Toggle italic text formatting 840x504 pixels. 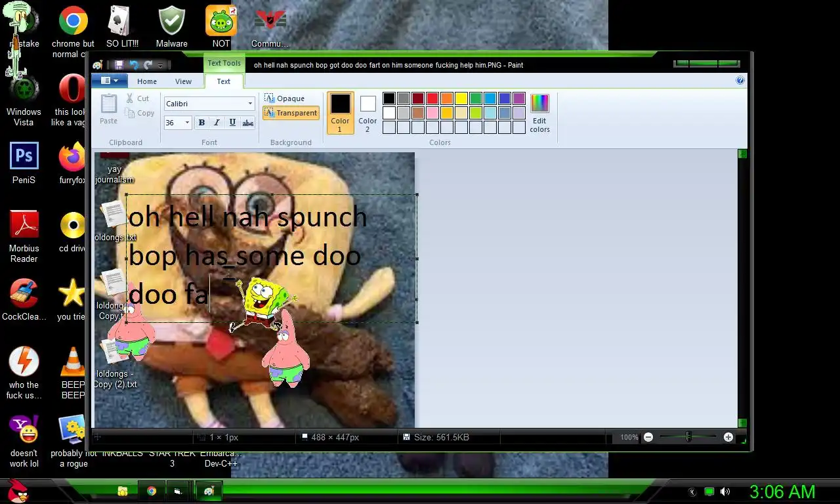[217, 123]
